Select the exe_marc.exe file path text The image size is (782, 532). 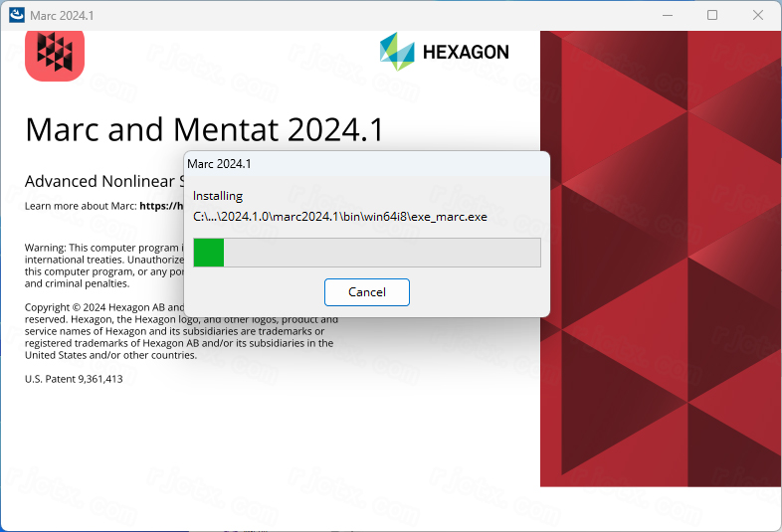(339, 217)
